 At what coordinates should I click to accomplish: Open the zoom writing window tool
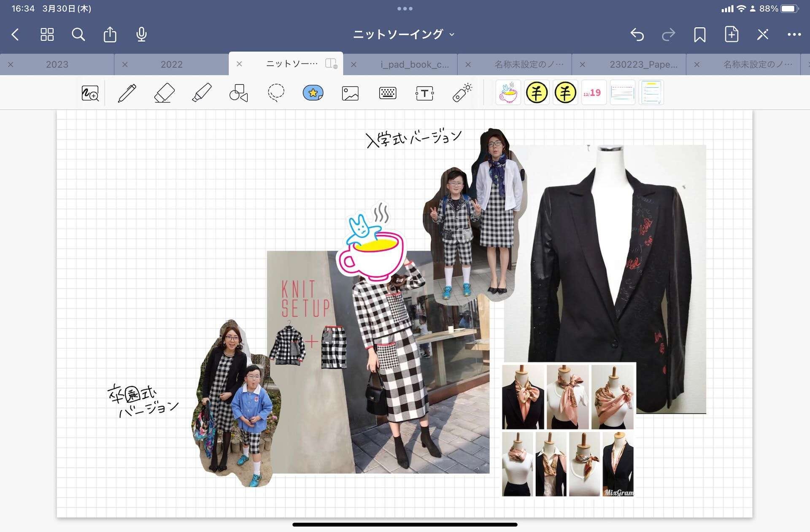tap(90, 93)
